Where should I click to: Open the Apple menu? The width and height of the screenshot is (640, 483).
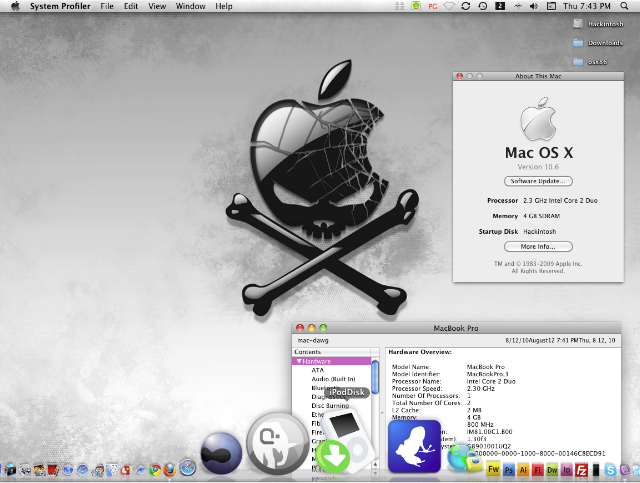(15, 6)
